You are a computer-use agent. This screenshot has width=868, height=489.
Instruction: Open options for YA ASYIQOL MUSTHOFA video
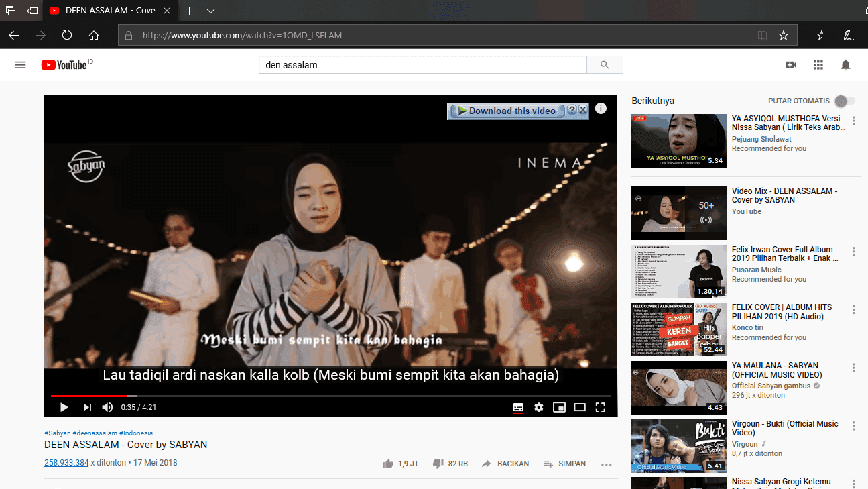[x=853, y=121]
